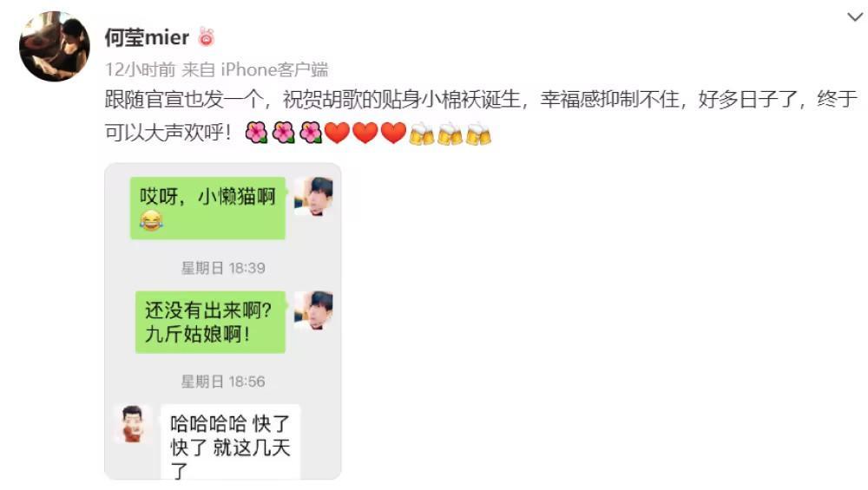
Task: Select the 星期日 18:56 chat timestamp
Action: pos(223,382)
